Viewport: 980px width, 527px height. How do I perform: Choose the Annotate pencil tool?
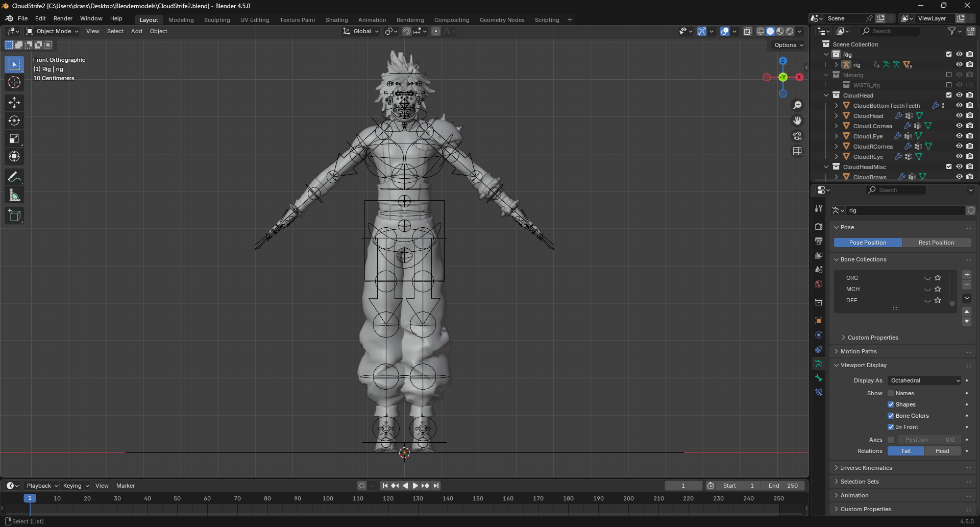coord(14,177)
